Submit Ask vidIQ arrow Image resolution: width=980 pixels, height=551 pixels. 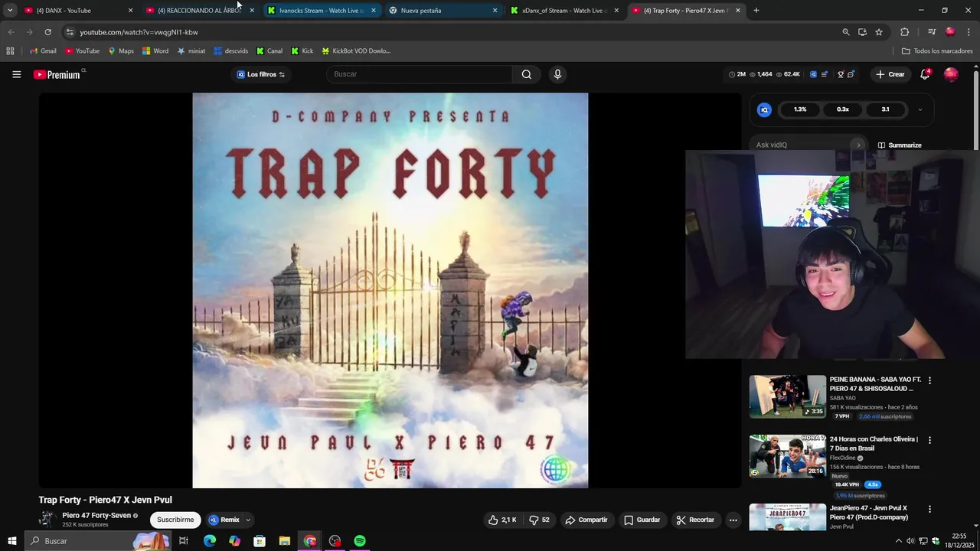858,145
